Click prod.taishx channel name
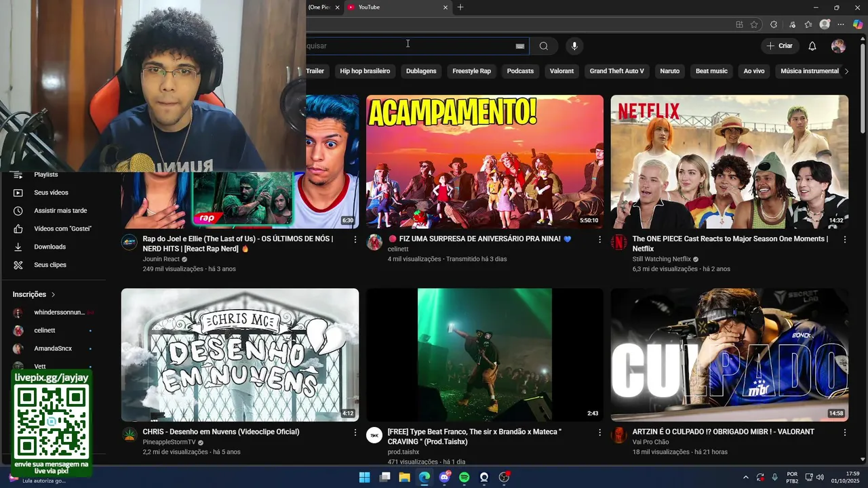The image size is (868, 488). click(403, 452)
